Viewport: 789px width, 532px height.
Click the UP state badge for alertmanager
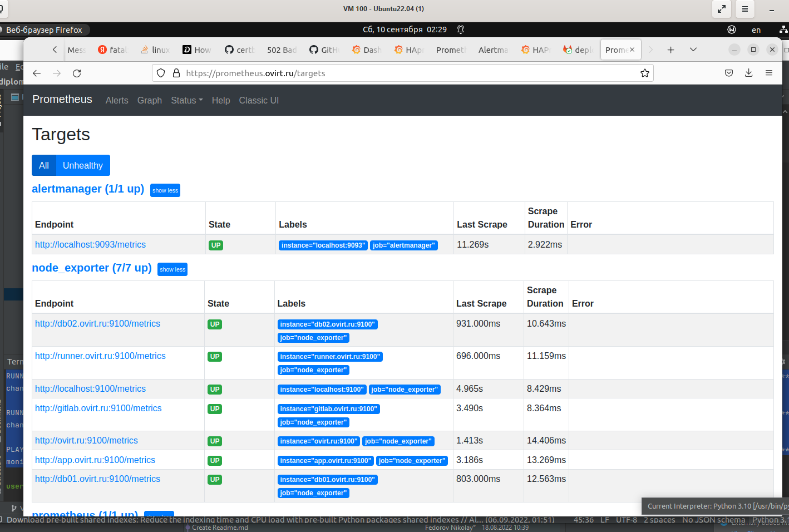pos(216,245)
